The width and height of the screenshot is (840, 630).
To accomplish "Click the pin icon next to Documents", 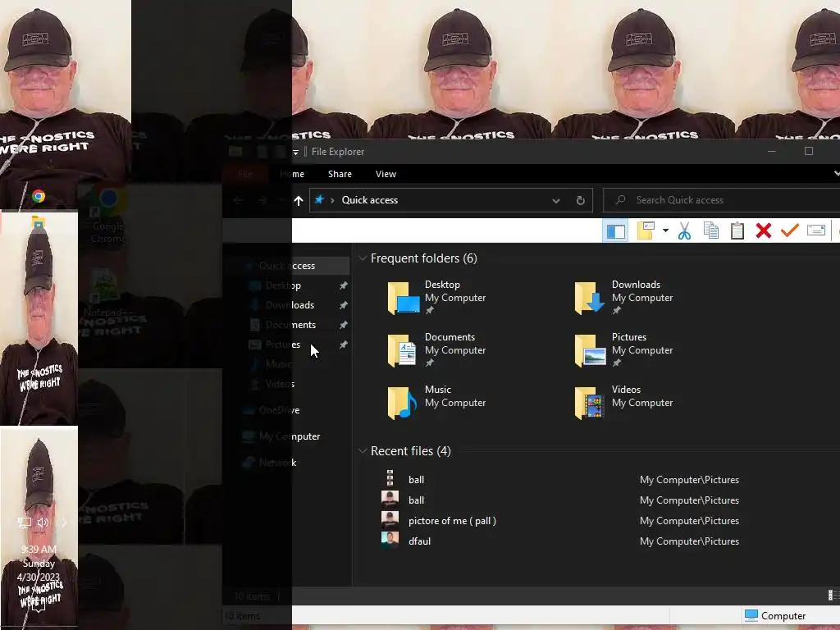I will pyautogui.click(x=344, y=325).
